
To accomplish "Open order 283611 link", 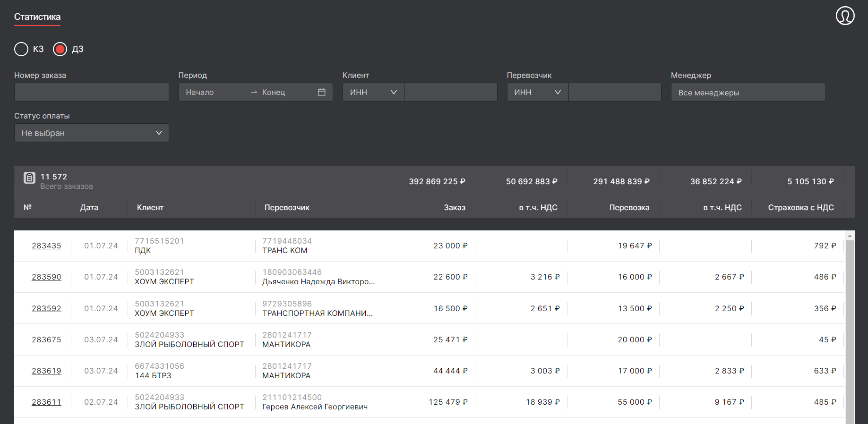I will 46,402.
